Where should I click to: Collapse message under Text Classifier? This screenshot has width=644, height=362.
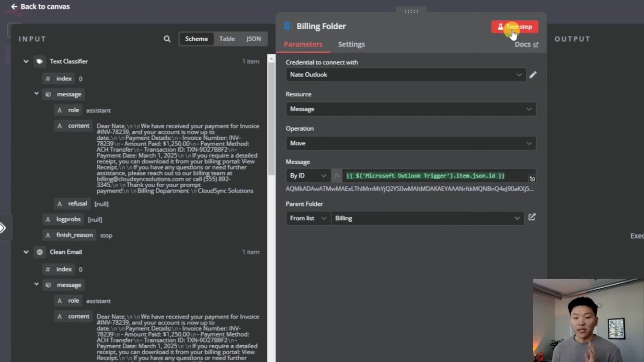pos(36,94)
